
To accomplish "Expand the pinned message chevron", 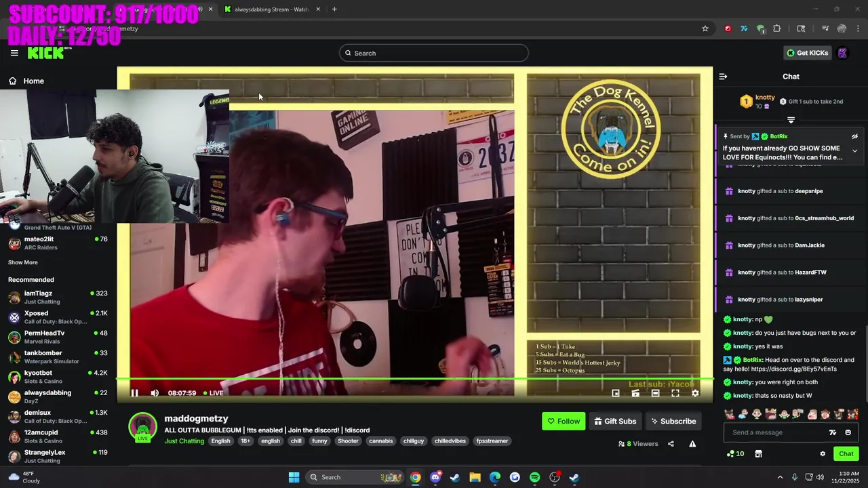I will point(854,150).
